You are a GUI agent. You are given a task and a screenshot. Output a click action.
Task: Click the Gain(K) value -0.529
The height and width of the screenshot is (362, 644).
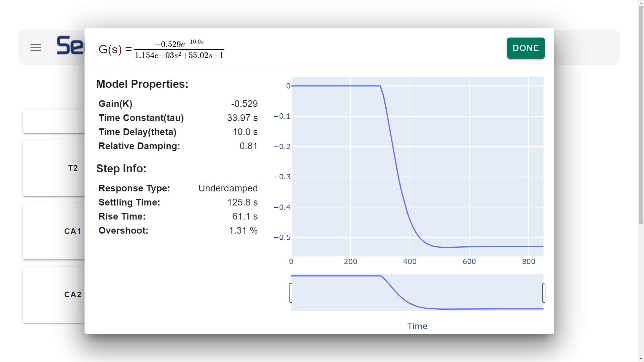(244, 104)
